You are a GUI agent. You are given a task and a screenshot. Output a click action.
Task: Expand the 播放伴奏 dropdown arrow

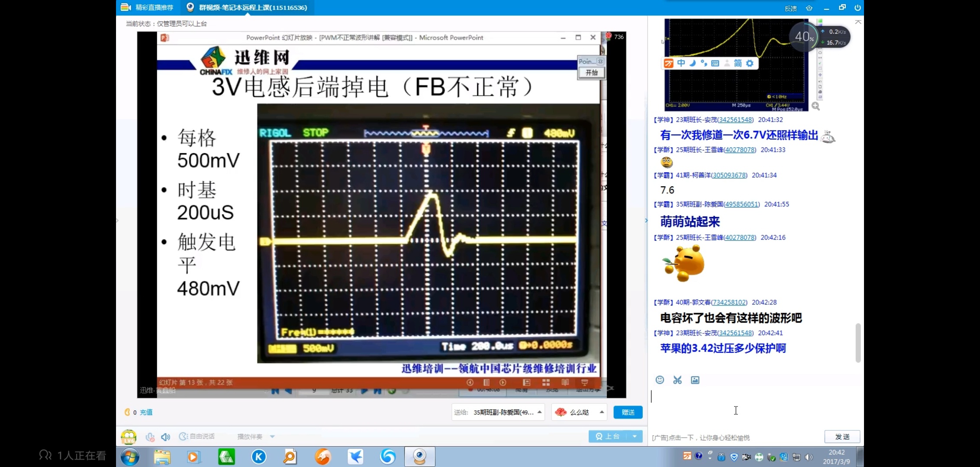[272, 437]
